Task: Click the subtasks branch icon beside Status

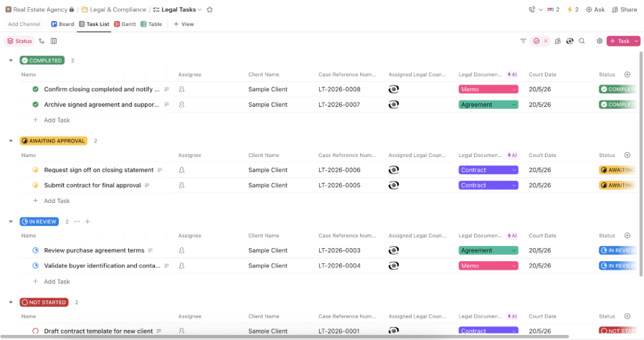Action: [42, 41]
